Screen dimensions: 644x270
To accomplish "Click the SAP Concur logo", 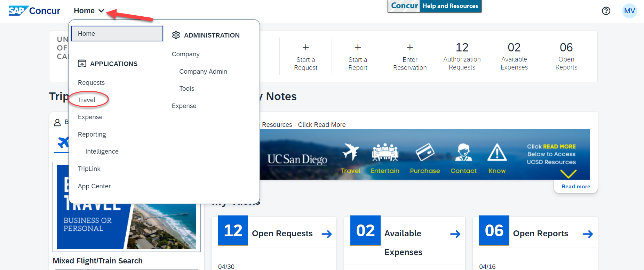I will tap(34, 11).
